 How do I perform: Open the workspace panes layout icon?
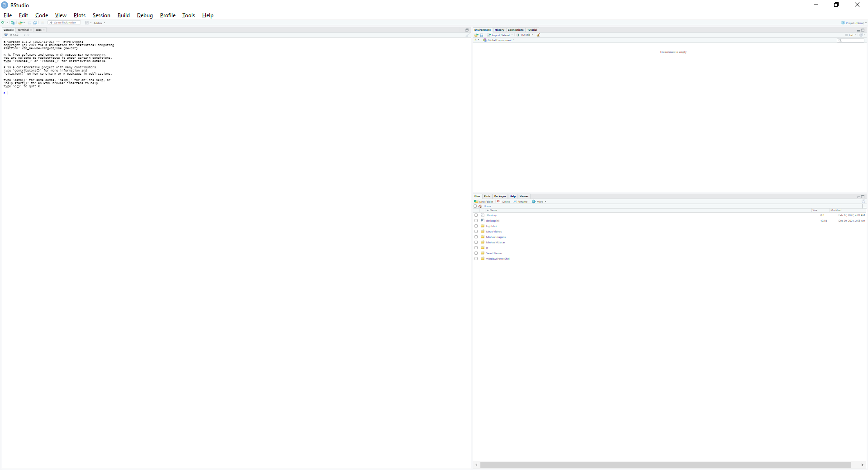pos(87,23)
